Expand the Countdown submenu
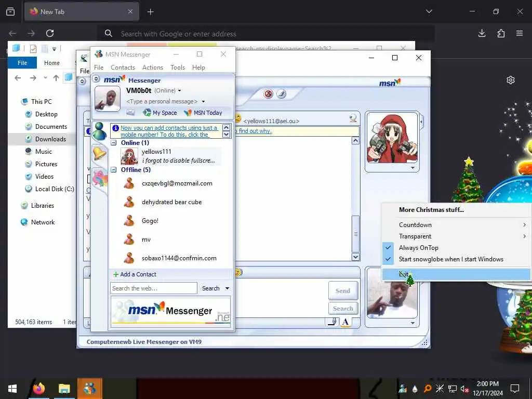 coord(456,225)
